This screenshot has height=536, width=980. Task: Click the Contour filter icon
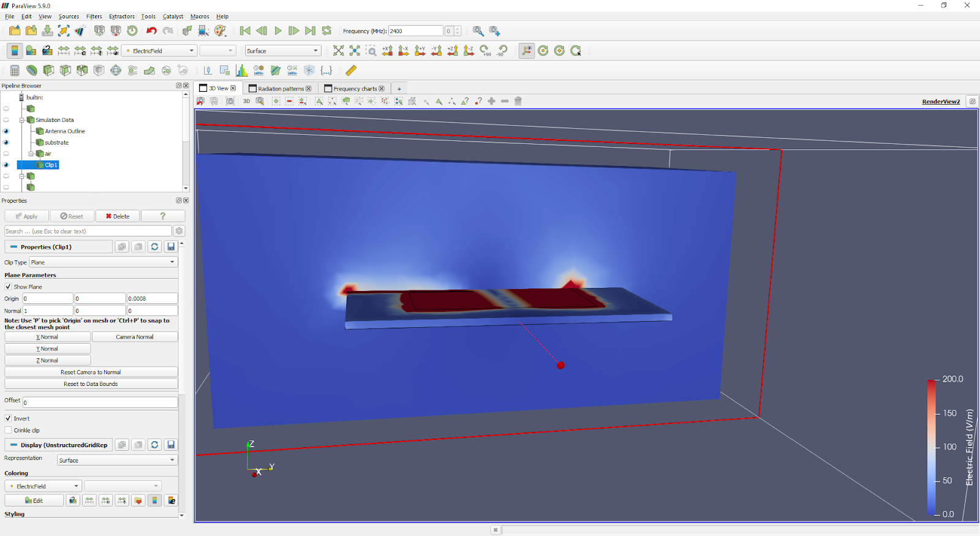pos(31,70)
